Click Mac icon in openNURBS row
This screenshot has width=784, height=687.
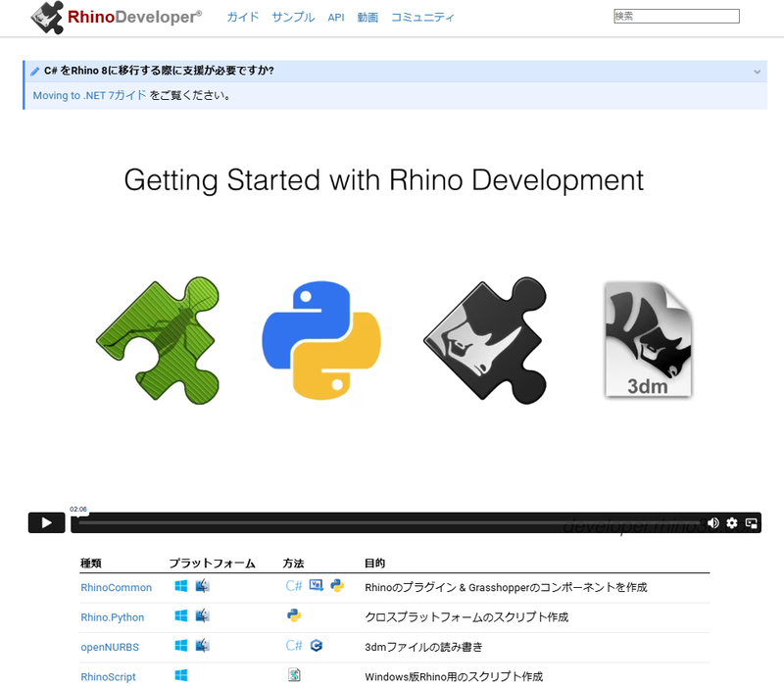[x=202, y=646]
